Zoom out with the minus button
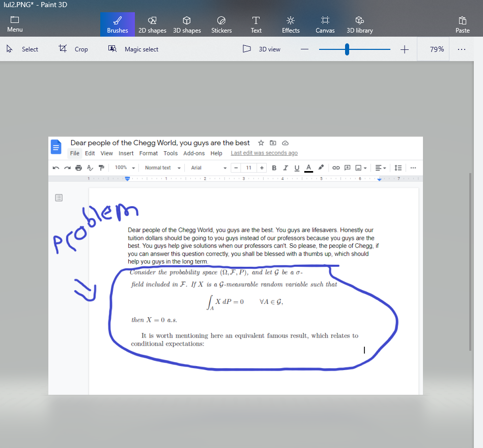The image size is (483, 448). click(304, 49)
